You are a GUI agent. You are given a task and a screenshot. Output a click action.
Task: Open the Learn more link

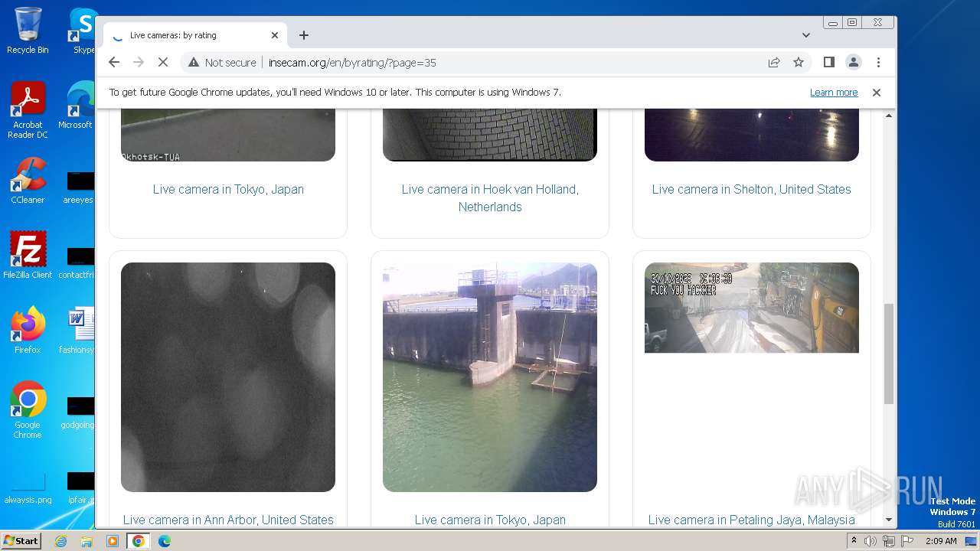tap(834, 92)
